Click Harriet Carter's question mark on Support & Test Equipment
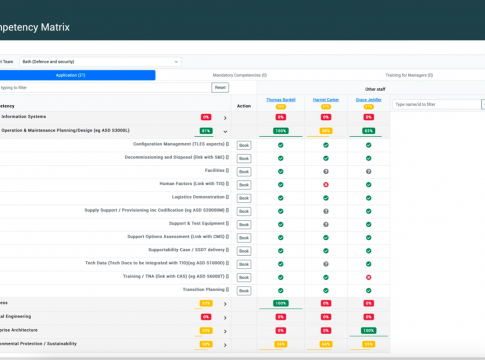The height and width of the screenshot is (360, 485). (x=326, y=224)
